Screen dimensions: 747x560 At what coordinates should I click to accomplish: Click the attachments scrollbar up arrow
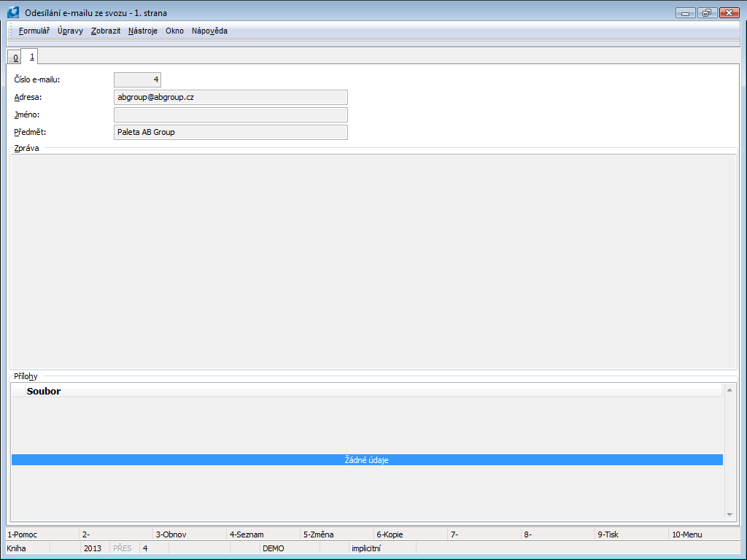pos(729,390)
